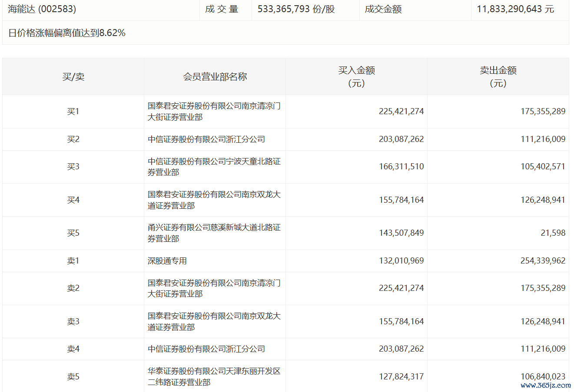This screenshot has height=392, width=574.
Task: Click sell amount 126,248,941 in the 卖3 row
Action: pyautogui.click(x=543, y=322)
